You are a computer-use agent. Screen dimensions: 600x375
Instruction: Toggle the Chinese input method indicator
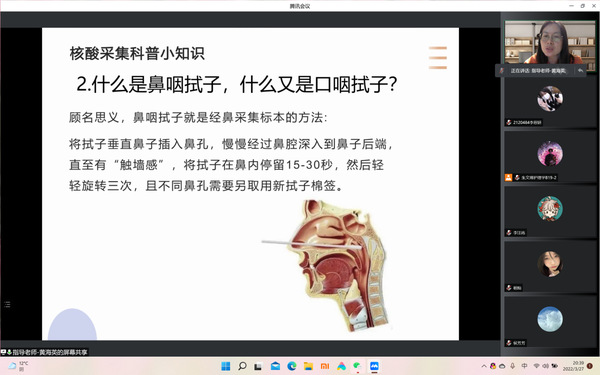(524, 366)
